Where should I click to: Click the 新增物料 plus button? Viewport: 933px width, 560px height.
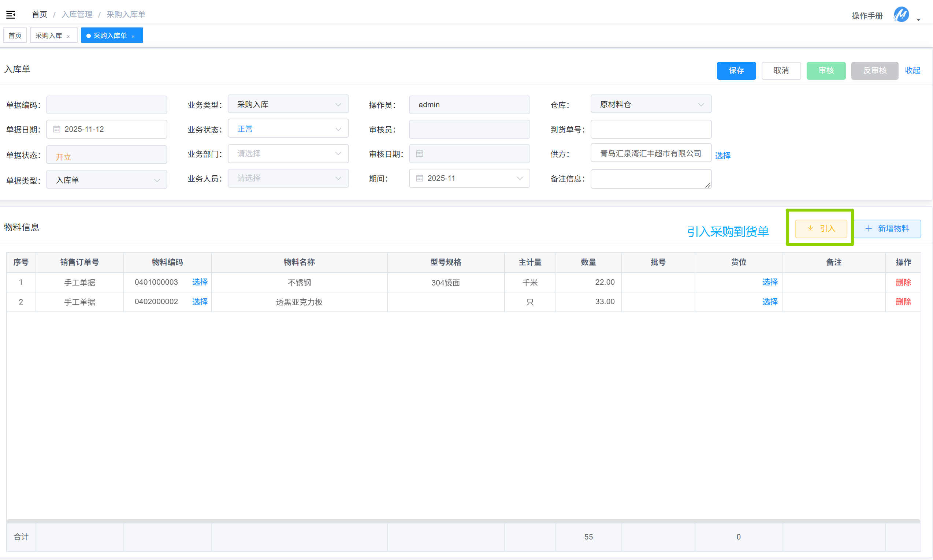pyautogui.click(x=887, y=229)
